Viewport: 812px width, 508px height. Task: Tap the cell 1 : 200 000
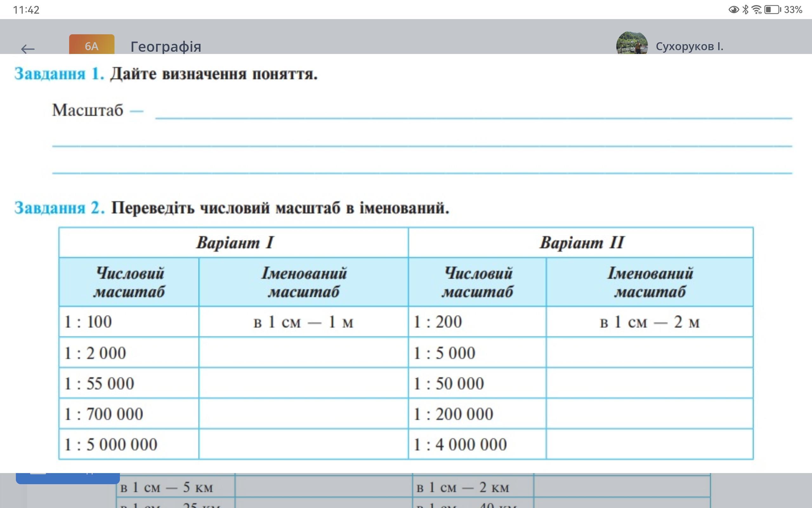click(x=477, y=414)
